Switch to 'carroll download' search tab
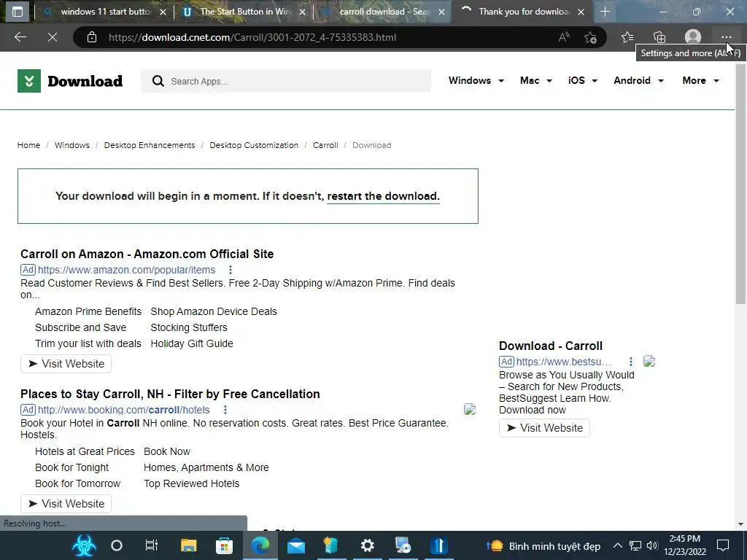Viewport: 747px width, 560px height. [x=384, y=12]
